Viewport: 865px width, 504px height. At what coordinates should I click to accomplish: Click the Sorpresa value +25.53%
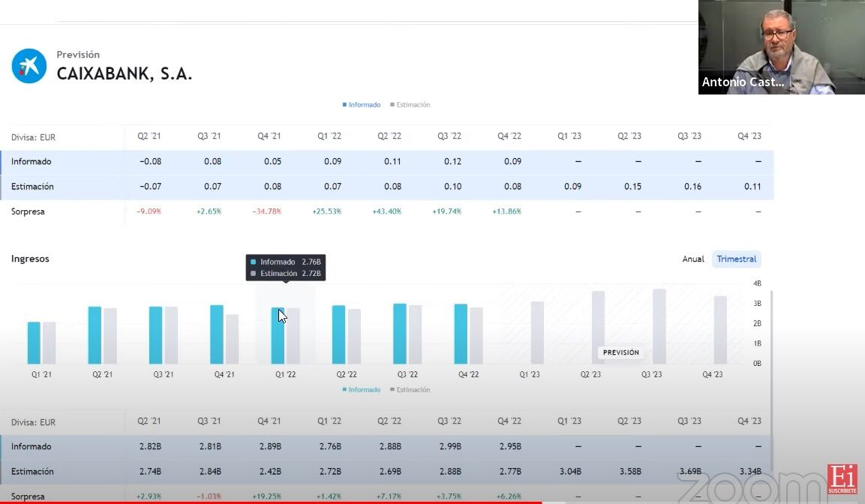pyautogui.click(x=326, y=211)
